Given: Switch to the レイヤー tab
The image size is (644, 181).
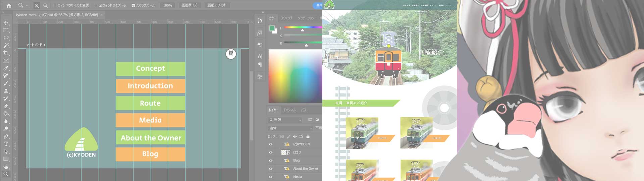Looking at the screenshot, I should click(x=273, y=110).
